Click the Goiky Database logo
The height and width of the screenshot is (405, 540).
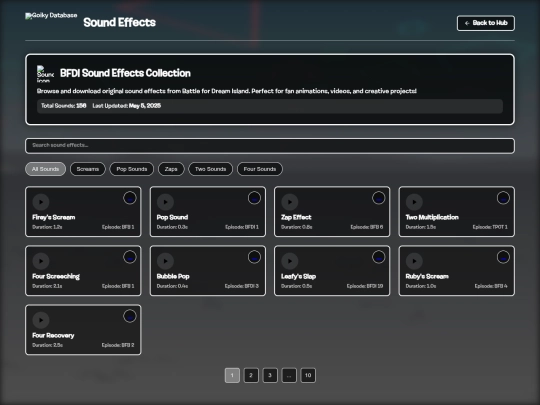click(x=51, y=15)
